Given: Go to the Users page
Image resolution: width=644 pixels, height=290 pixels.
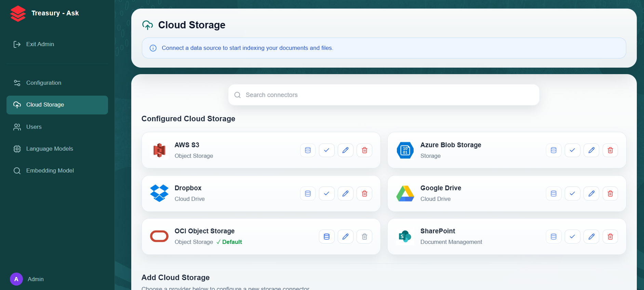Looking at the screenshot, I should click(x=57, y=127).
